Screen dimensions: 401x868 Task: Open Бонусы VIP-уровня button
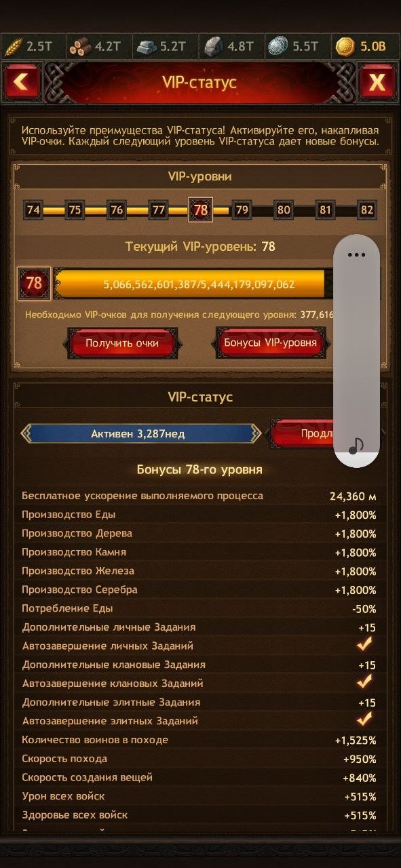click(271, 343)
